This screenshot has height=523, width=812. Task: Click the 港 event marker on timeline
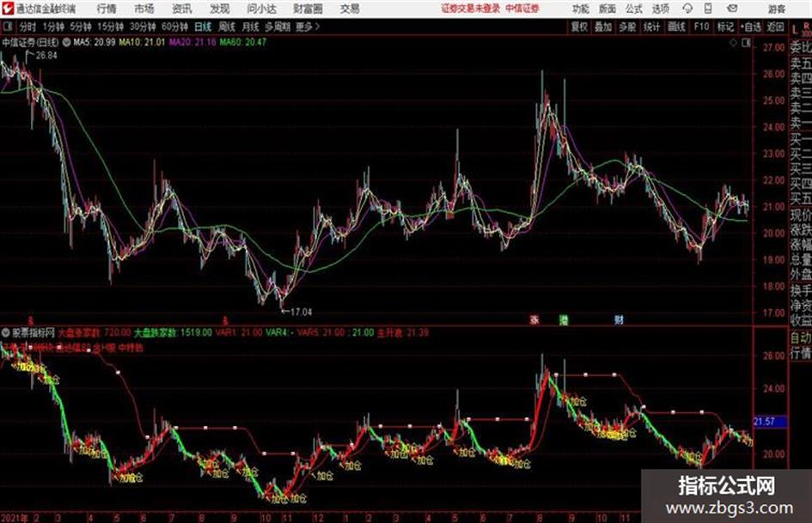pos(564,319)
